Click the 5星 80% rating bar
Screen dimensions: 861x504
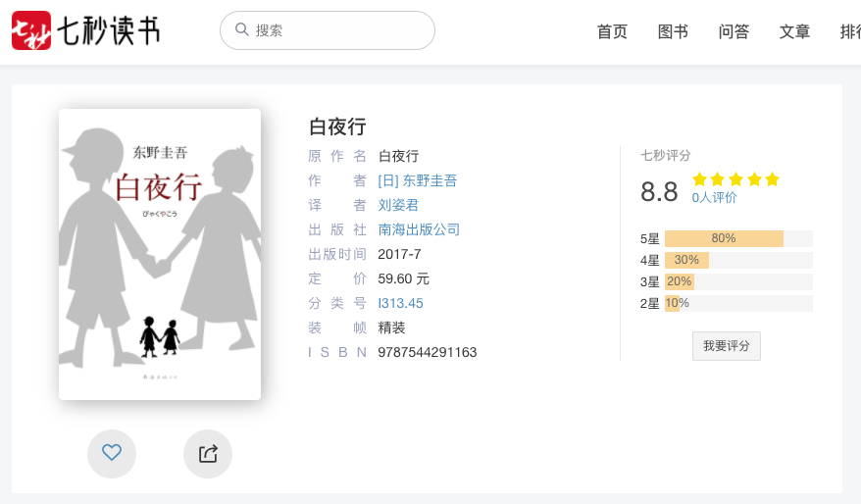pyautogui.click(x=738, y=238)
